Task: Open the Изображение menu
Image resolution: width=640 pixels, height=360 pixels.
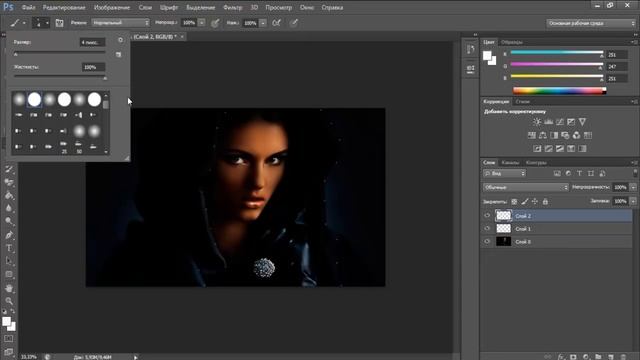Action: pyautogui.click(x=112, y=7)
